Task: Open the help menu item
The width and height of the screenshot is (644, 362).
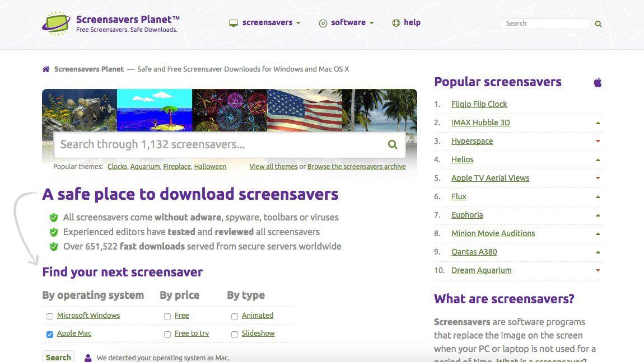Action: (x=412, y=23)
